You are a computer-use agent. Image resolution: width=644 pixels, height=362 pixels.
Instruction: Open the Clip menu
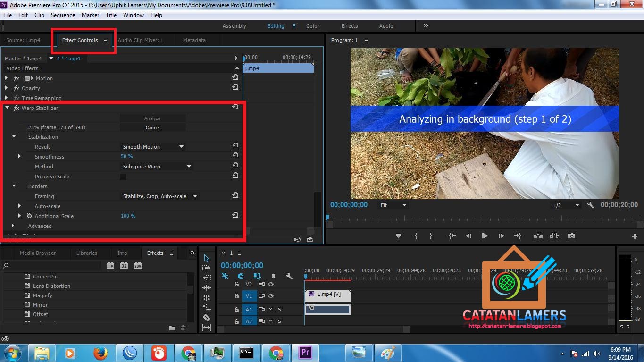pos(39,15)
